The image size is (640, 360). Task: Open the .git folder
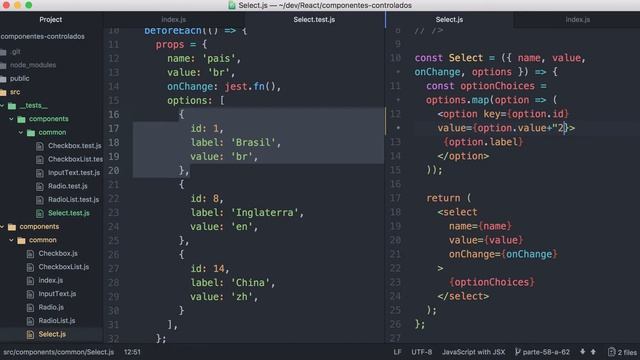pos(16,51)
